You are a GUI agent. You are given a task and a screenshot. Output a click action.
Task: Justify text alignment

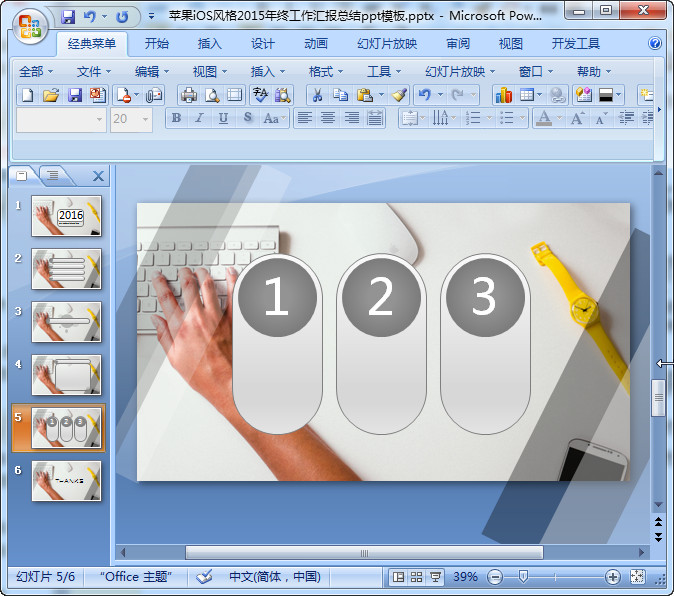point(375,118)
